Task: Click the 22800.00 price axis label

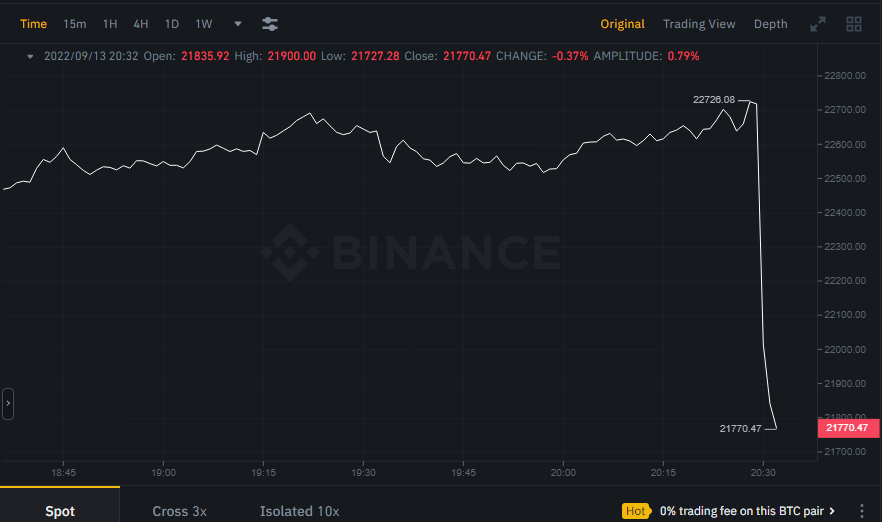Action: tap(845, 75)
